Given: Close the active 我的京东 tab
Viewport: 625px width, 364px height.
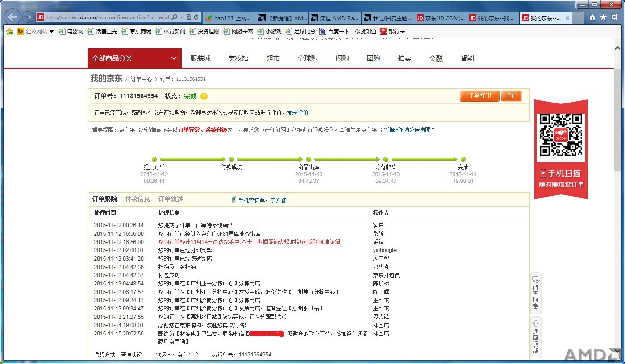Looking at the screenshot, I should 567,18.
